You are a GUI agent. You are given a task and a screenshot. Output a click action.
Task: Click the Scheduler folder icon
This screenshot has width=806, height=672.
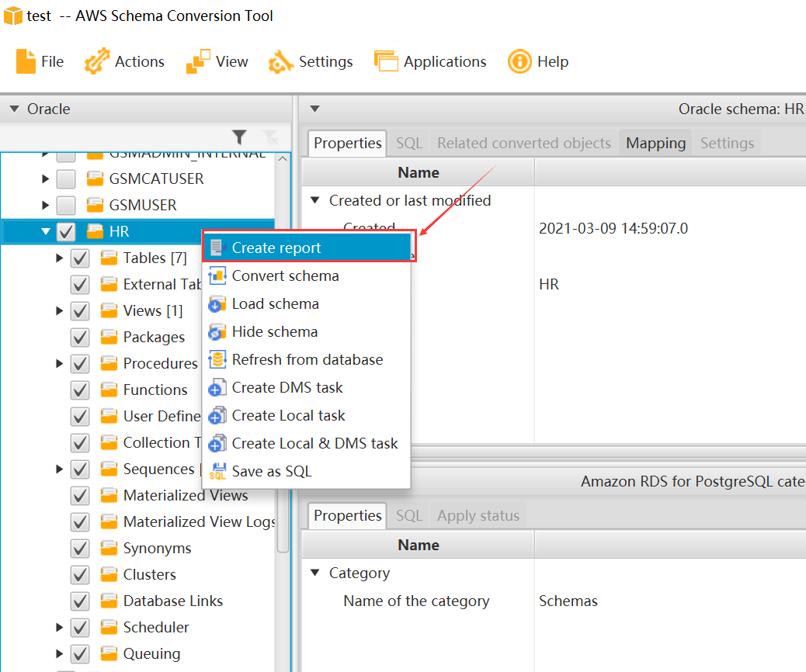click(x=109, y=627)
